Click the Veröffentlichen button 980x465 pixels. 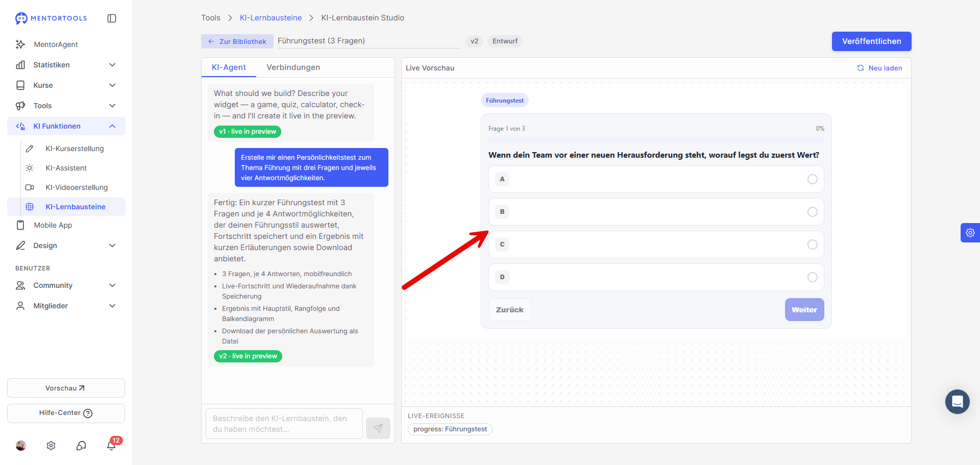click(x=872, y=41)
